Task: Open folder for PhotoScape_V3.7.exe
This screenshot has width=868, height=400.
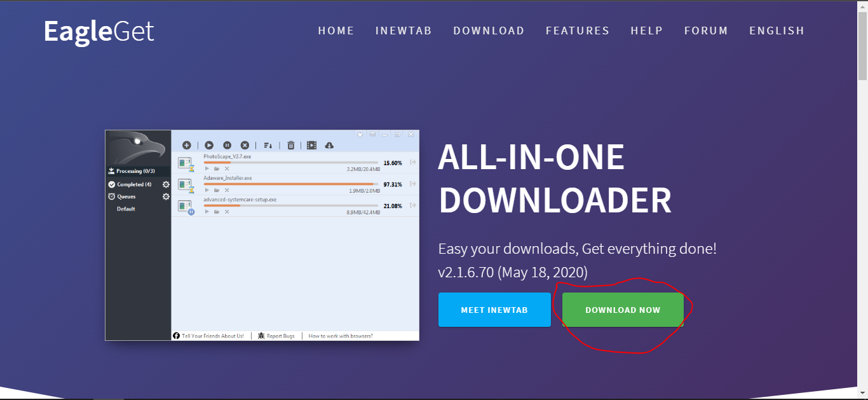Action: pyautogui.click(x=217, y=169)
